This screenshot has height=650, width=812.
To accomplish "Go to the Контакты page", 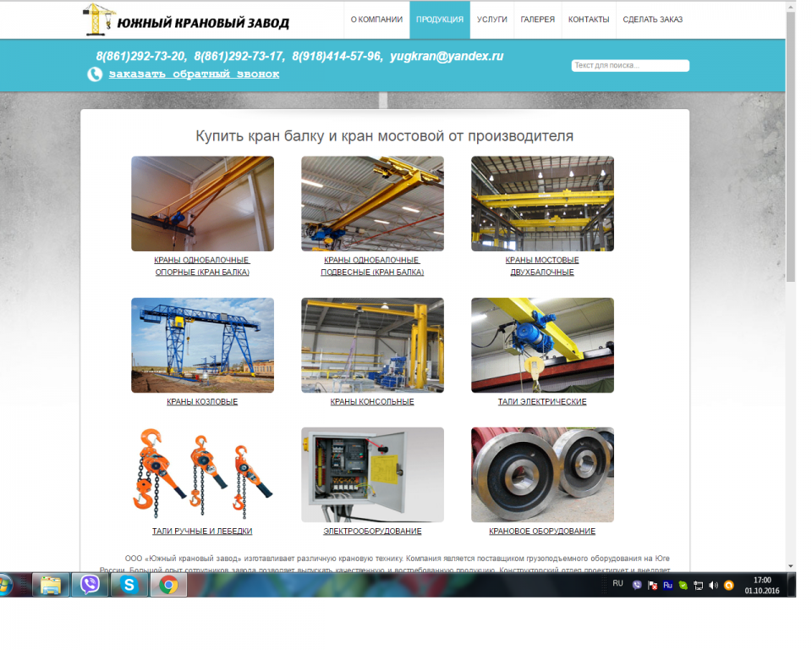I will pos(588,19).
